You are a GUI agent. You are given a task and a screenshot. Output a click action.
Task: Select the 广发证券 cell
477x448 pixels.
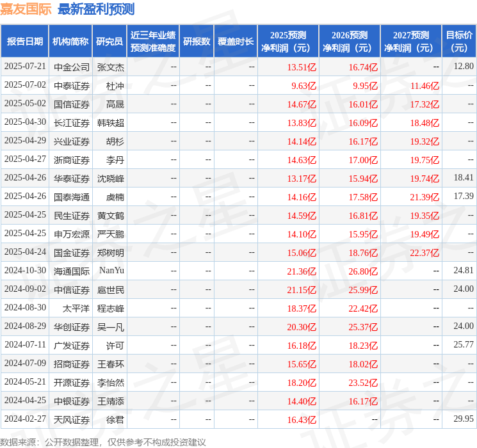(x=72, y=346)
